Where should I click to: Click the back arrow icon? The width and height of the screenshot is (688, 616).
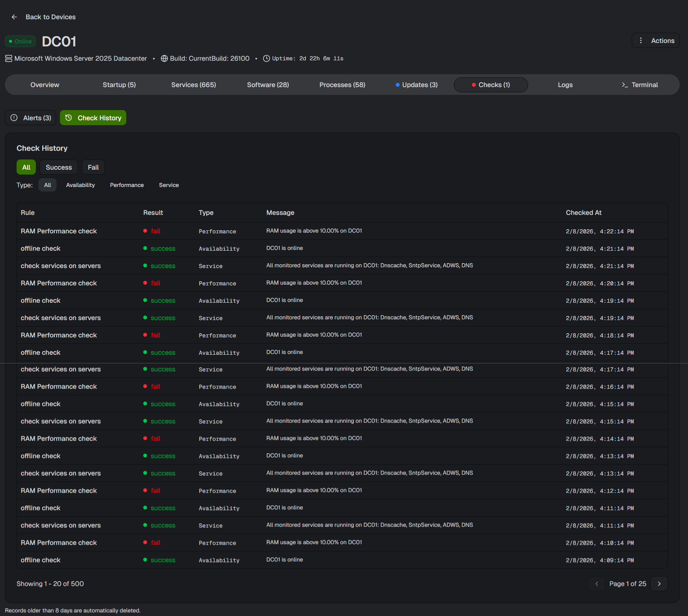(14, 17)
